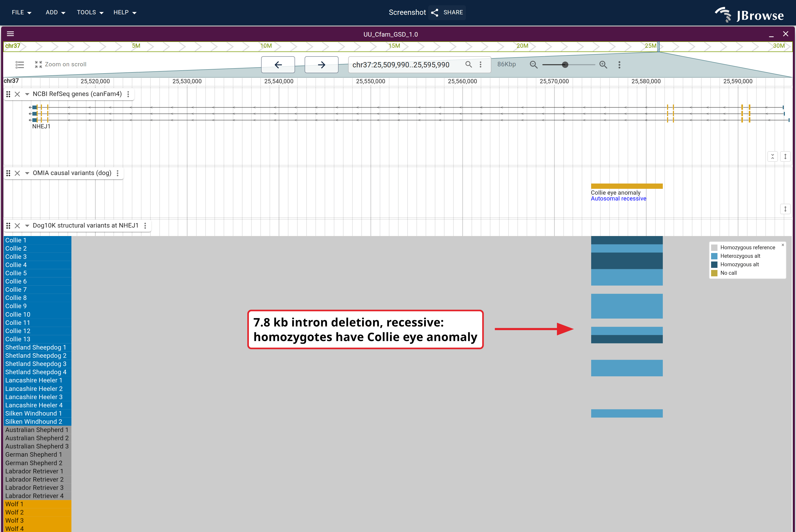
Task: Open Dog10K structural variants track menu
Action: click(x=145, y=226)
